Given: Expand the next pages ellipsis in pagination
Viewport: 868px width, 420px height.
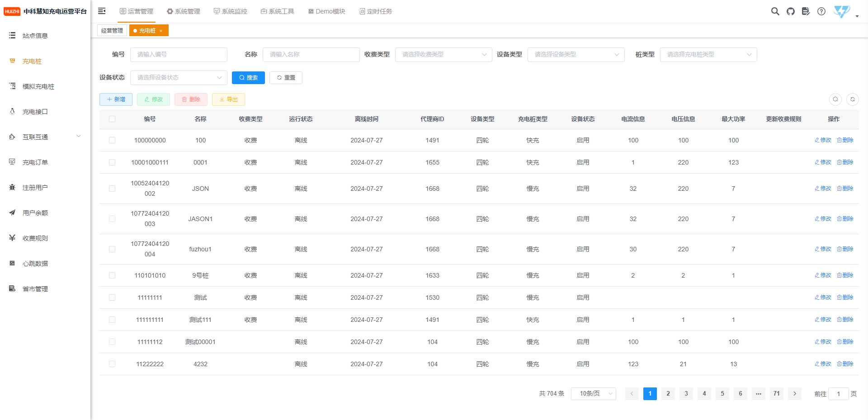Looking at the screenshot, I should 759,394.
